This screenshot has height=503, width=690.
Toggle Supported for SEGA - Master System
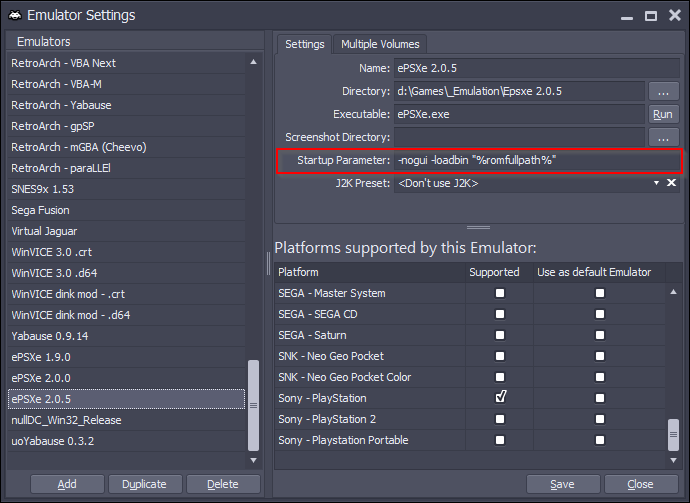coord(500,293)
